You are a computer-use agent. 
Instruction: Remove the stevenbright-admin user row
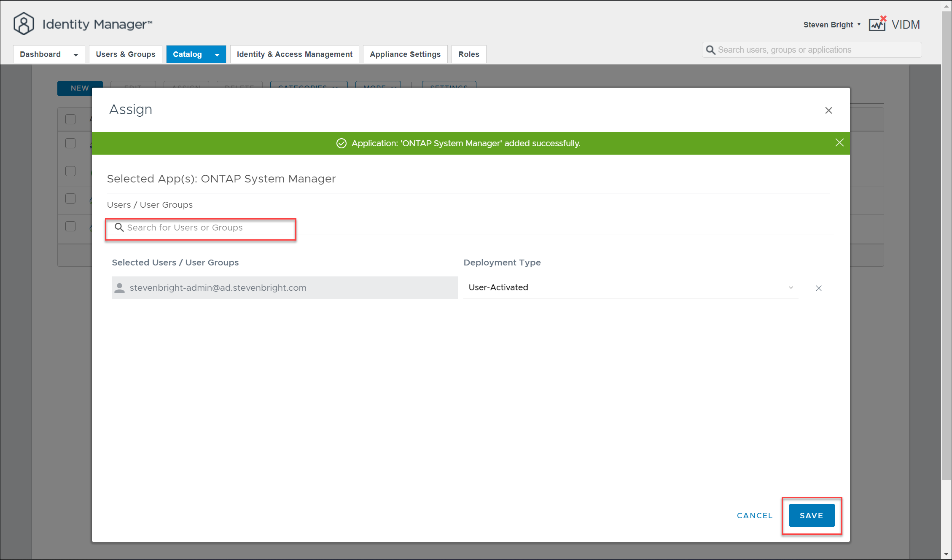tap(819, 288)
